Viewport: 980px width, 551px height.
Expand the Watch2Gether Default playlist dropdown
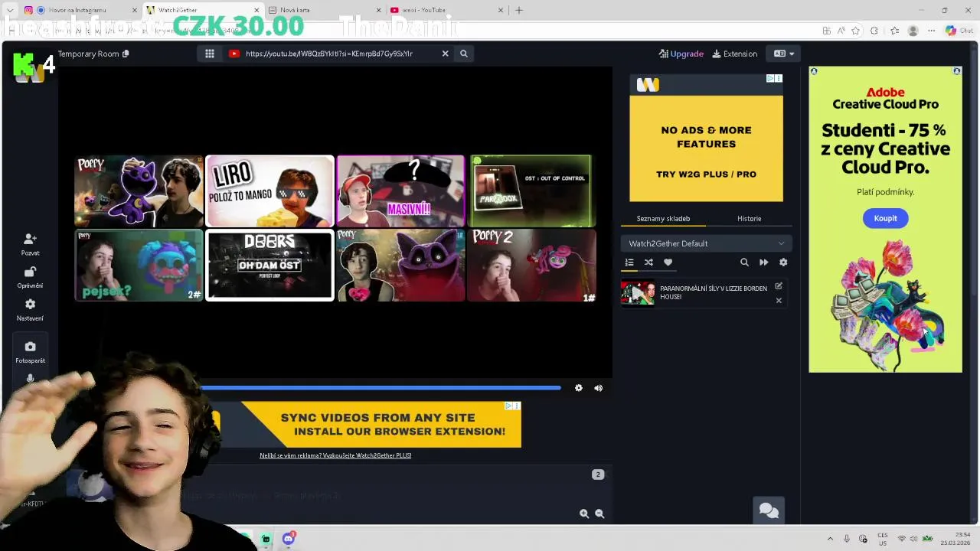pos(706,243)
